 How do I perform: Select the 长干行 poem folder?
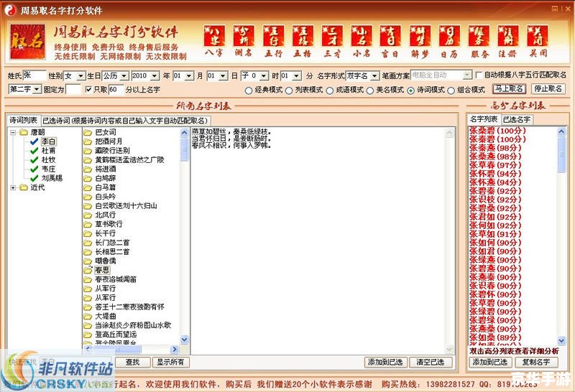click(100, 233)
